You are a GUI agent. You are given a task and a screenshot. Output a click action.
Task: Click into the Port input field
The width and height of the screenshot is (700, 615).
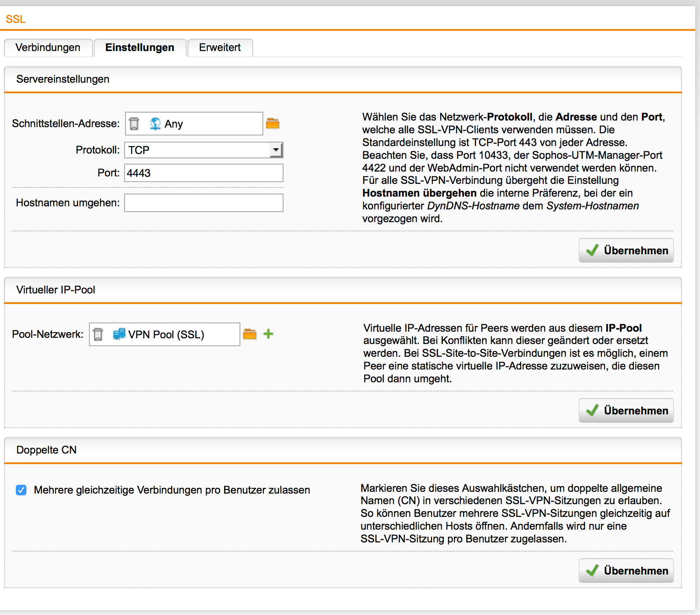coord(203,173)
